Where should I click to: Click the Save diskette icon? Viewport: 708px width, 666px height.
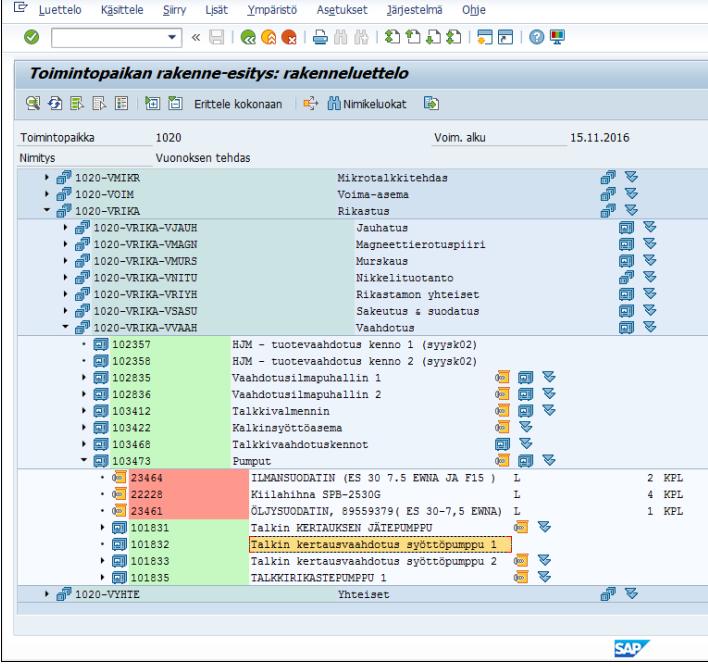tap(217, 37)
